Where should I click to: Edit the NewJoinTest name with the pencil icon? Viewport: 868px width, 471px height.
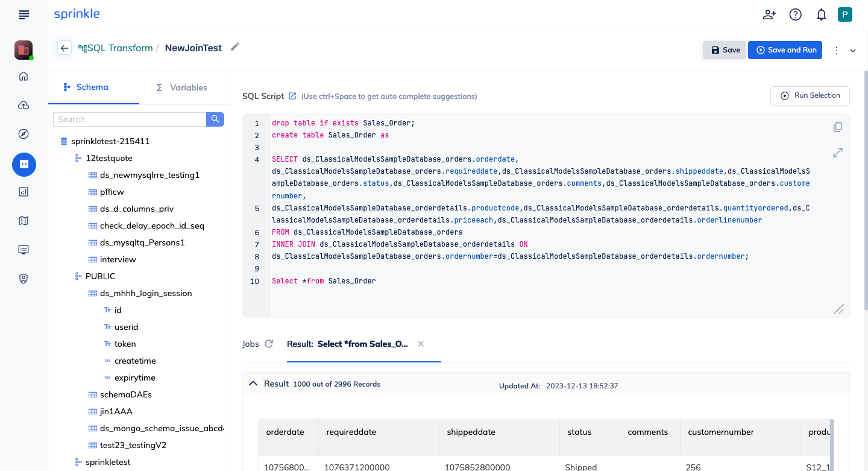(235, 47)
